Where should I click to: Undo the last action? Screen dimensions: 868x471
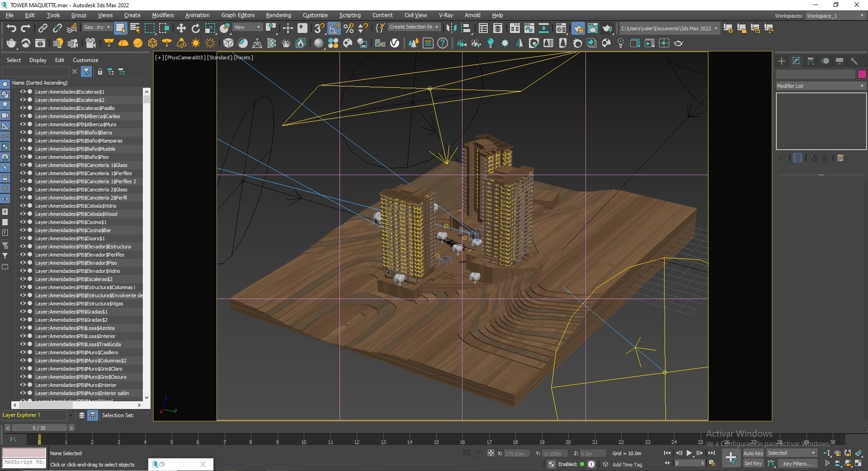click(x=11, y=28)
